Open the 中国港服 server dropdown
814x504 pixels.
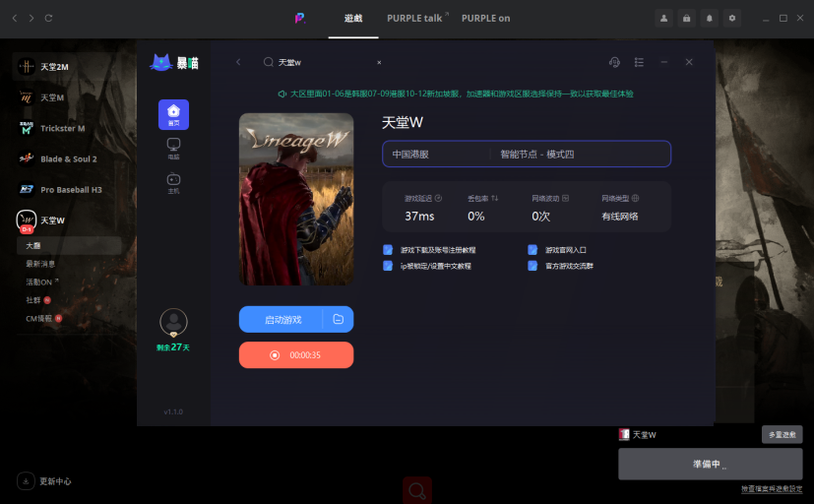(x=436, y=155)
